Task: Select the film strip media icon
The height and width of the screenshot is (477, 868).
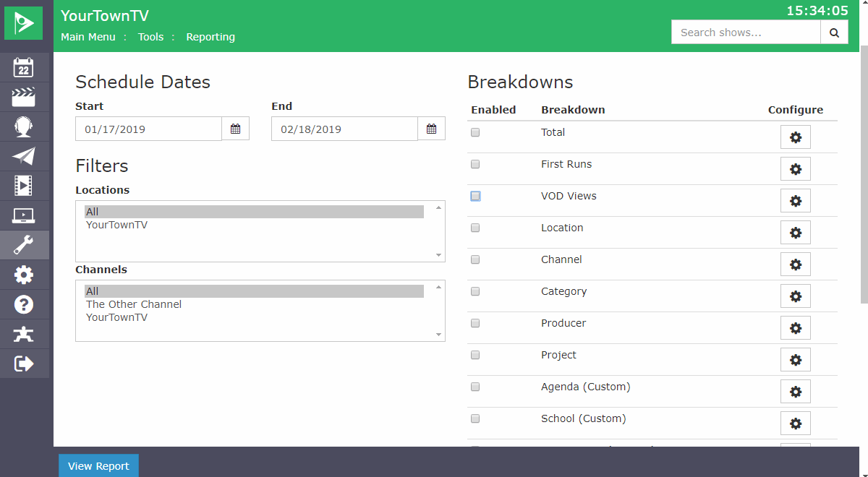Action: coord(24,186)
